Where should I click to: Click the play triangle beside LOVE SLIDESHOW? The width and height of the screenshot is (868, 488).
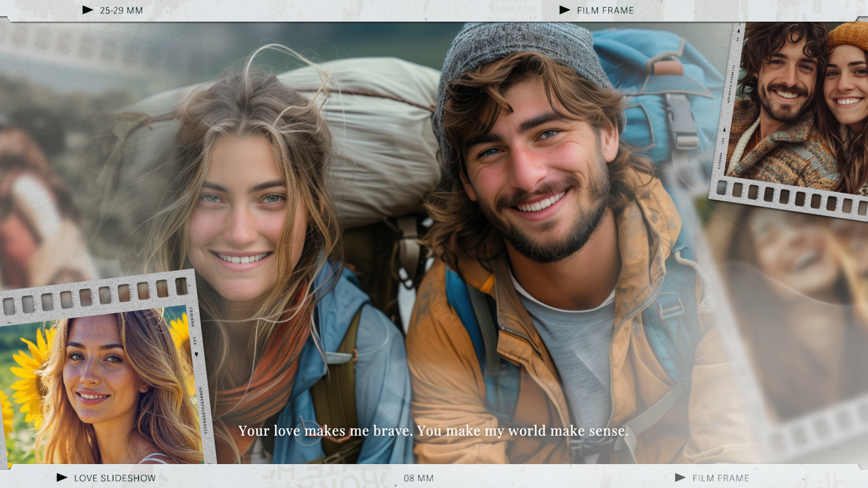pos(62,478)
